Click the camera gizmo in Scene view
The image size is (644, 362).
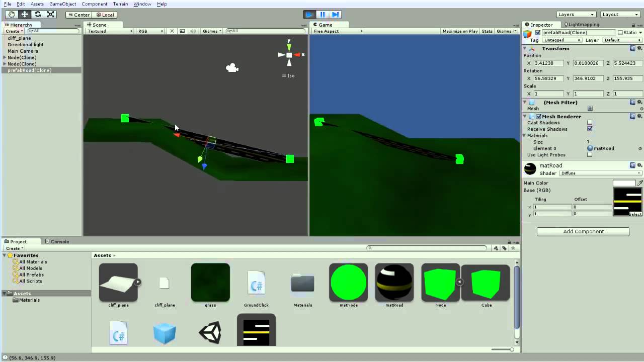[x=232, y=68]
